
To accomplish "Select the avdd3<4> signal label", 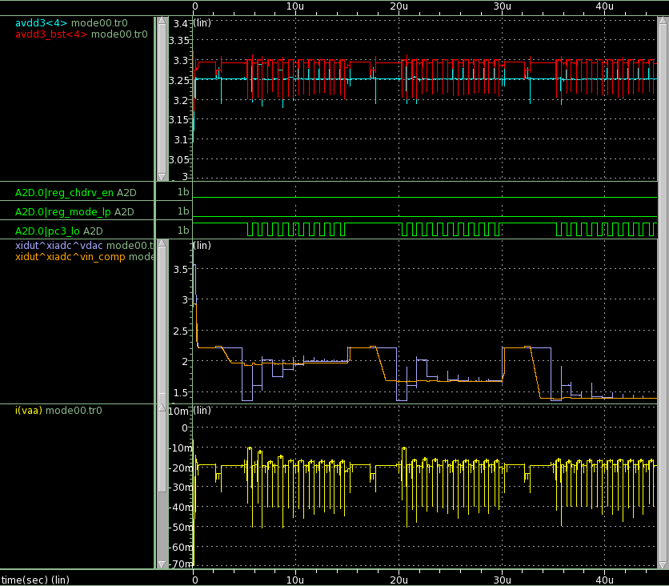I will click(x=41, y=23).
